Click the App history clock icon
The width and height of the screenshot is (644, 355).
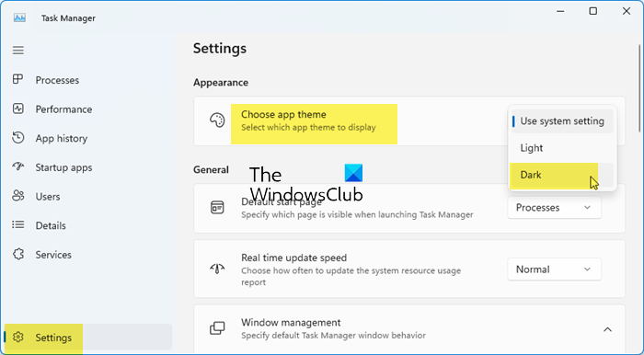[x=18, y=137]
